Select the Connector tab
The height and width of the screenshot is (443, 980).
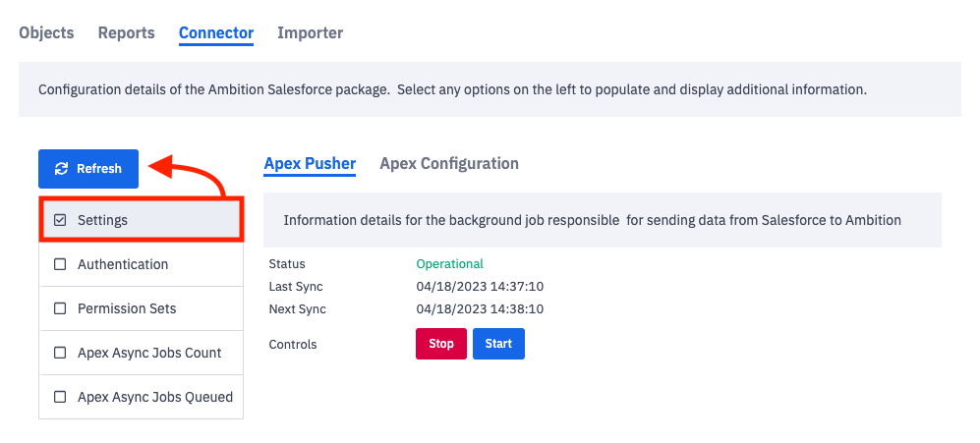(216, 32)
